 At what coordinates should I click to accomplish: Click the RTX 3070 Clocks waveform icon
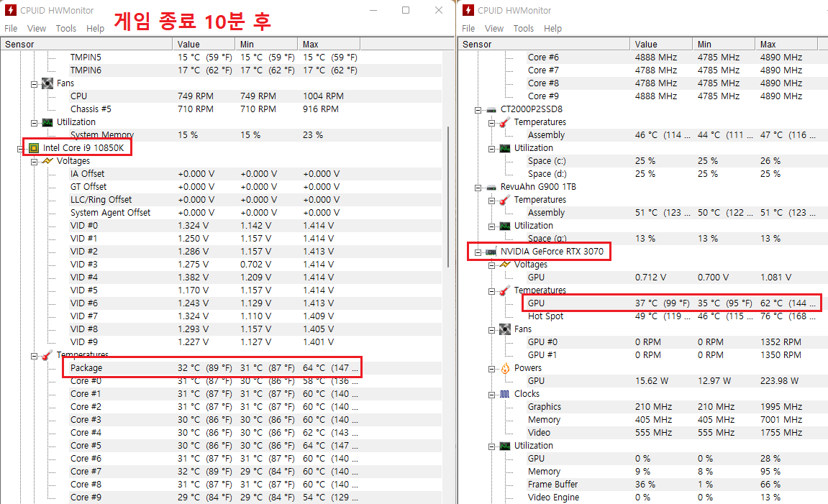[x=505, y=394]
